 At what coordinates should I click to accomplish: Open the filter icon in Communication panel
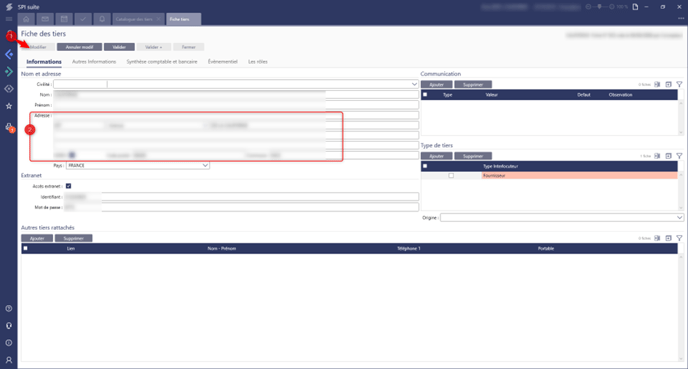[679, 84]
